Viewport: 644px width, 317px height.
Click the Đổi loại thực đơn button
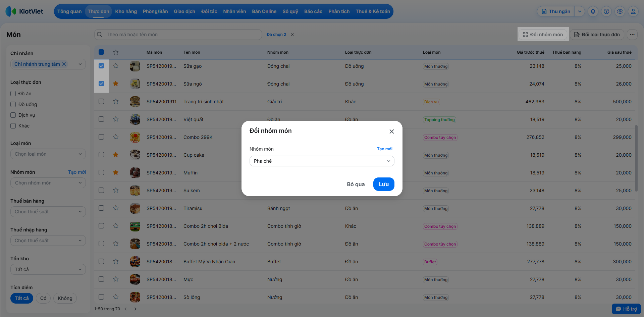pyautogui.click(x=597, y=35)
